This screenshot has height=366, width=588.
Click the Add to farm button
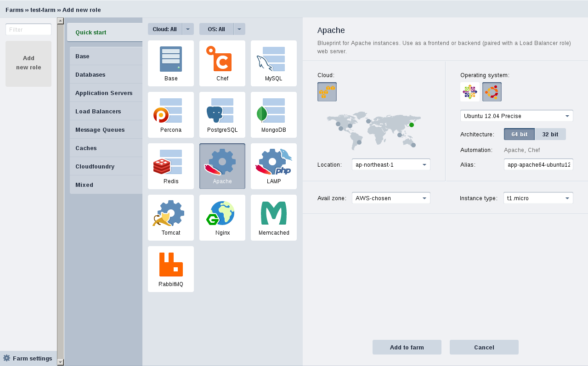[x=407, y=347]
